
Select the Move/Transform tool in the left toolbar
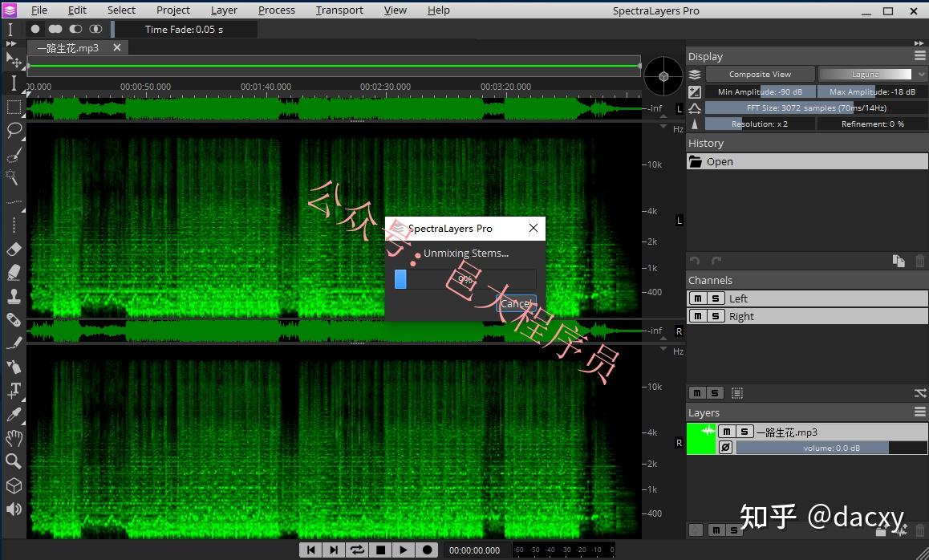tap(13, 60)
